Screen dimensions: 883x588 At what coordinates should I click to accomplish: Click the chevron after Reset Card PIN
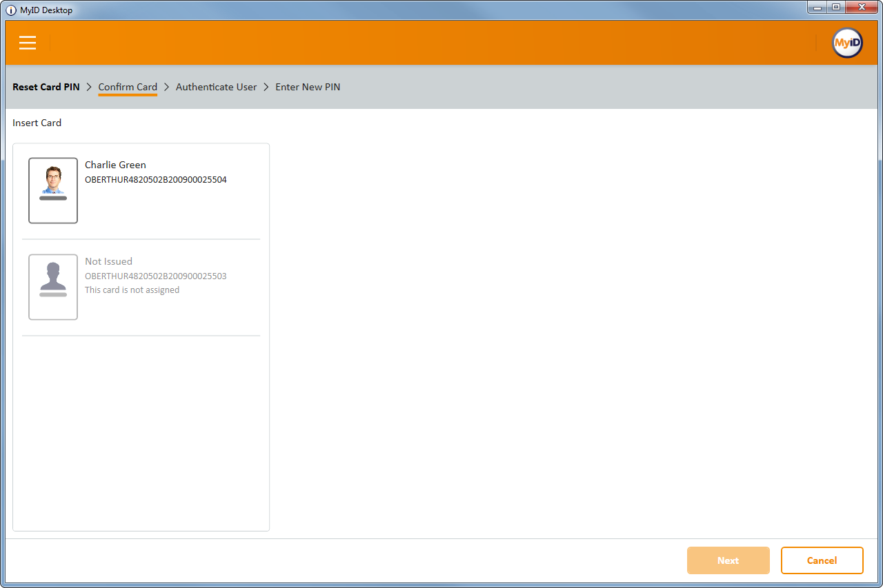tap(89, 87)
